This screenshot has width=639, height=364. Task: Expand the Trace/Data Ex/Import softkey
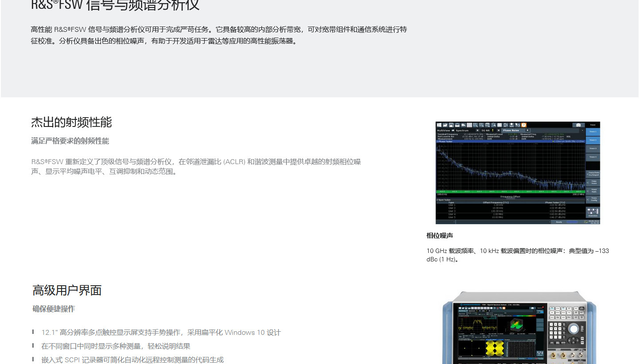pyautogui.click(x=593, y=173)
